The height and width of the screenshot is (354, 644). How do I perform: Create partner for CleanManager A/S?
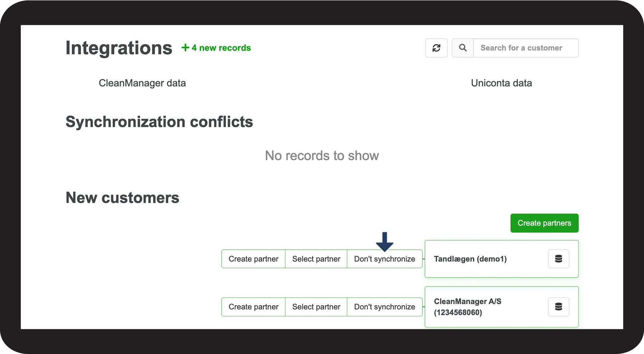(253, 307)
